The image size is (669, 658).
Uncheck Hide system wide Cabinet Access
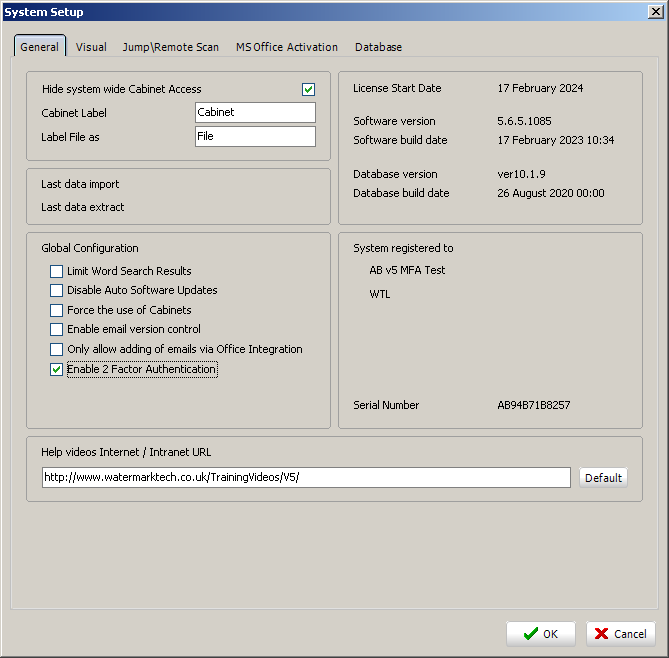pyautogui.click(x=308, y=89)
